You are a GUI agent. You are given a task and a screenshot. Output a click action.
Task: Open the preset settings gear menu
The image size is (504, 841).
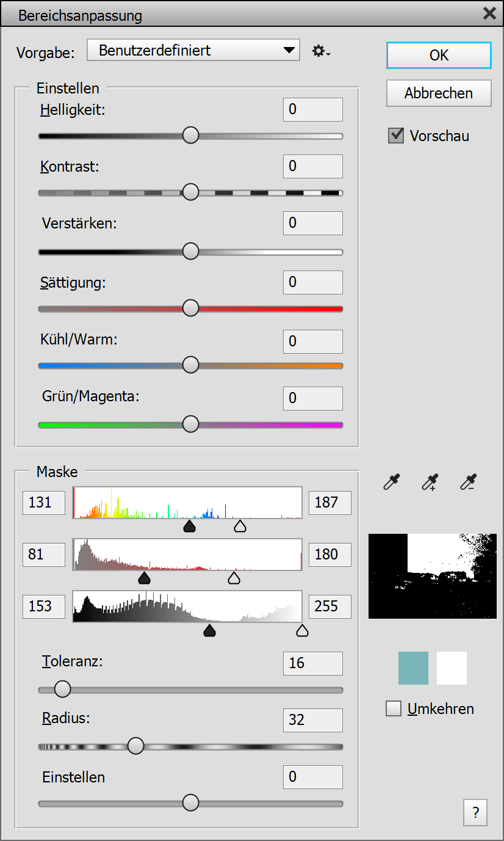(x=321, y=51)
